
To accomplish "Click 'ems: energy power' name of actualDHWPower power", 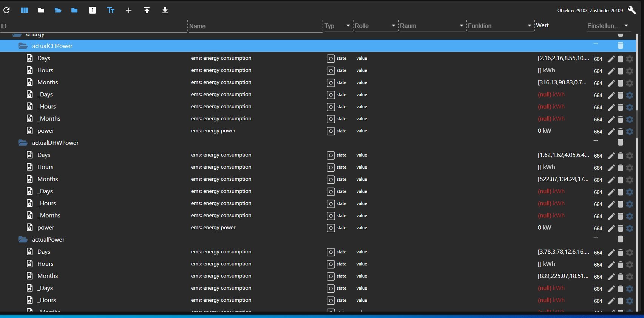I will point(213,227).
